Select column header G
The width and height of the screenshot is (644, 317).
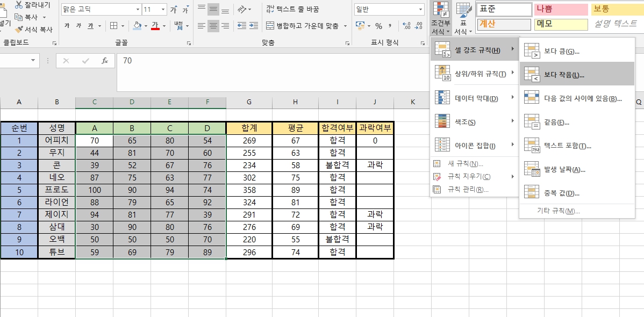pyautogui.click(x=249, y=103)
